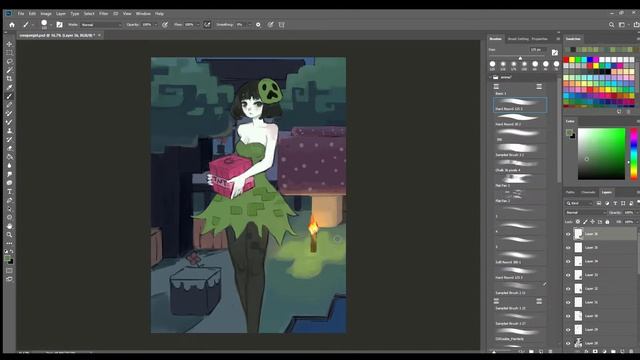640x360 pixels.
Task: Lock image pixels brush icon
Action: 585,222
